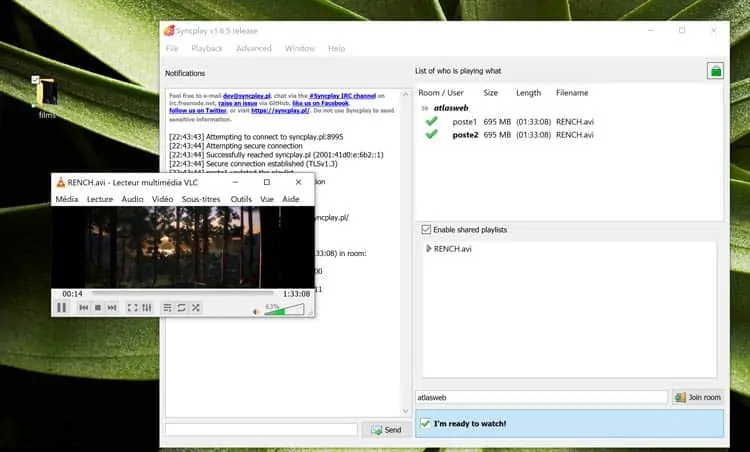
Task: Open https://syncplay.pl/ link
Action: [x=280, y=110]
